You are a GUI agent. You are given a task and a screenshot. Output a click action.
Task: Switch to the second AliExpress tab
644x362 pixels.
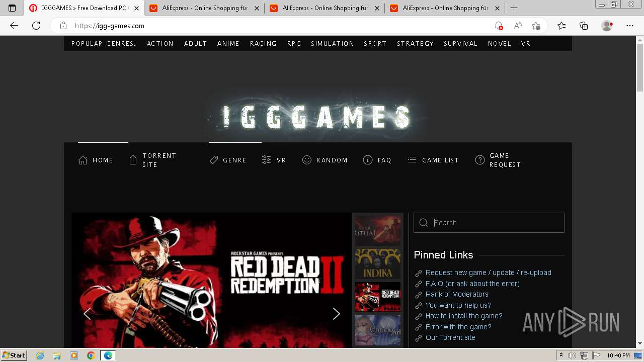pos(325,8)
